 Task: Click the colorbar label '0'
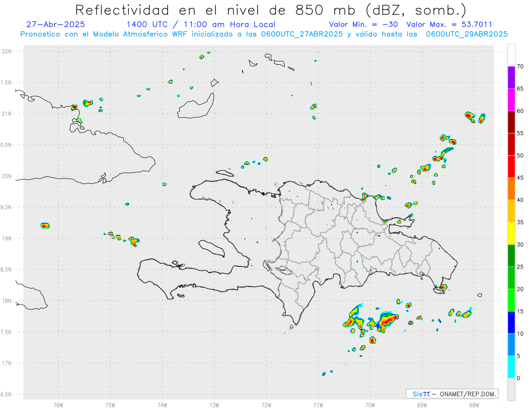[519, 378]
